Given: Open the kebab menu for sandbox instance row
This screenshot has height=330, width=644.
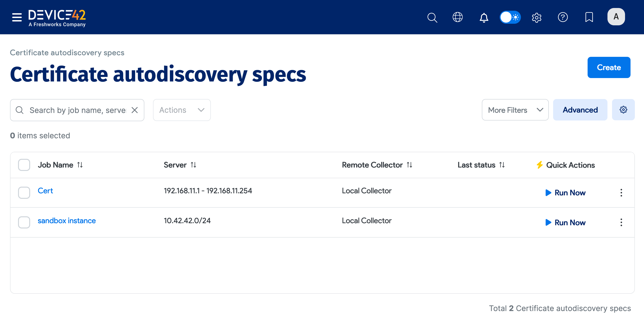Looking at the screenshot, I should (x=621, y=222).
